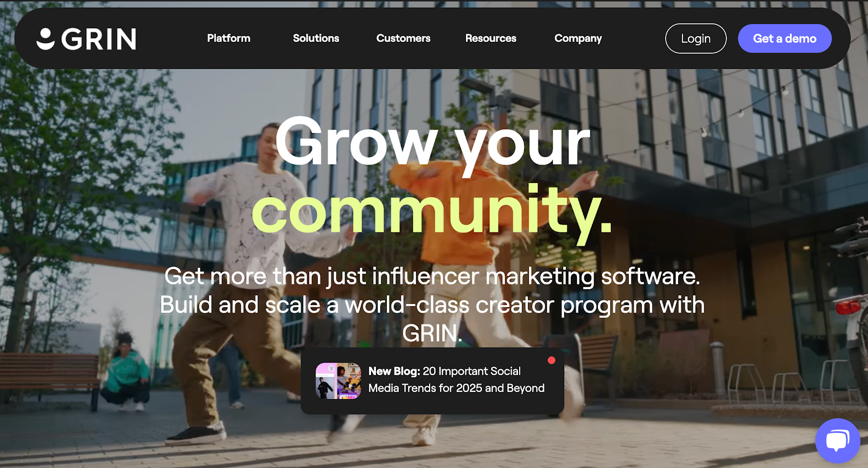
Task: Click the 'New Blog:' bold label
Action: tap(394, 371)
